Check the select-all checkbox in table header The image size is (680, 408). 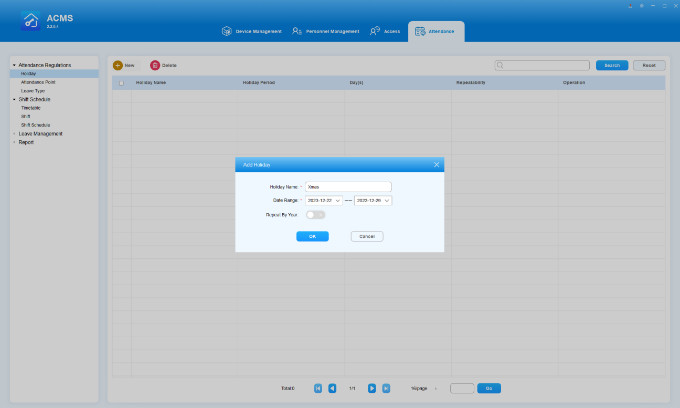pyautogui.click(x=122, y=83)
